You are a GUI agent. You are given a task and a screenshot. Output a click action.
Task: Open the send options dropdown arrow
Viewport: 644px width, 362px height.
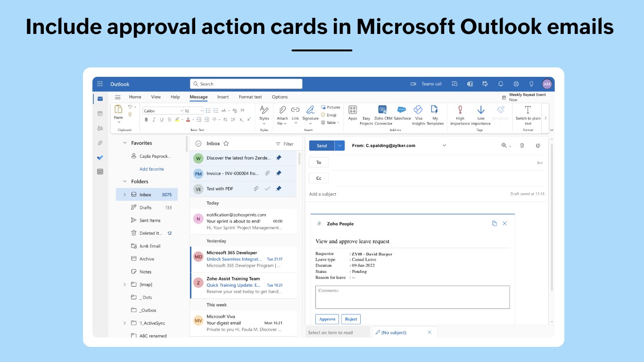click(x=340, y=146)
